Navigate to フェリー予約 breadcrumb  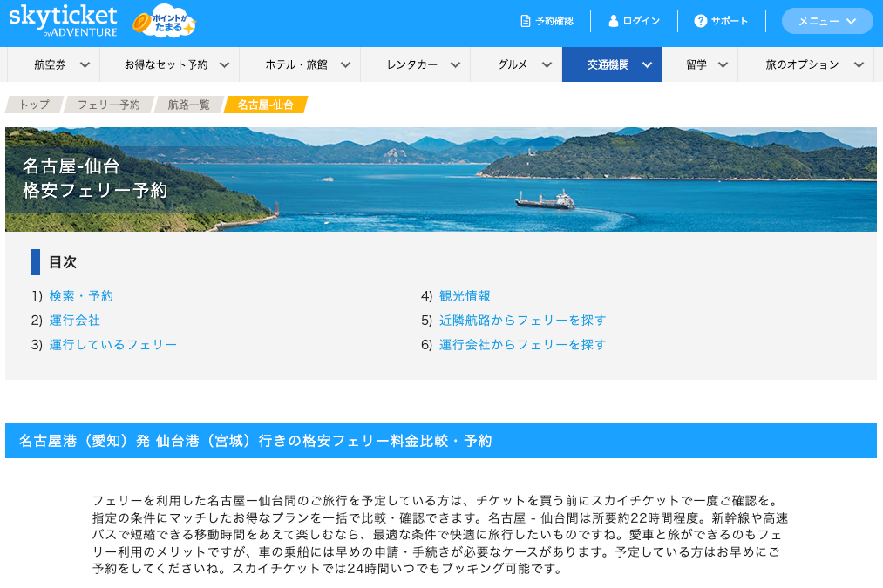pos(108,105)
